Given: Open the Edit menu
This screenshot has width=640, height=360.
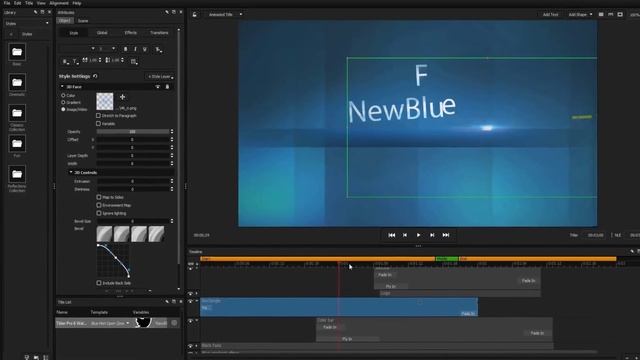Looking at the screenshot, I should click(x=18, y=3).
